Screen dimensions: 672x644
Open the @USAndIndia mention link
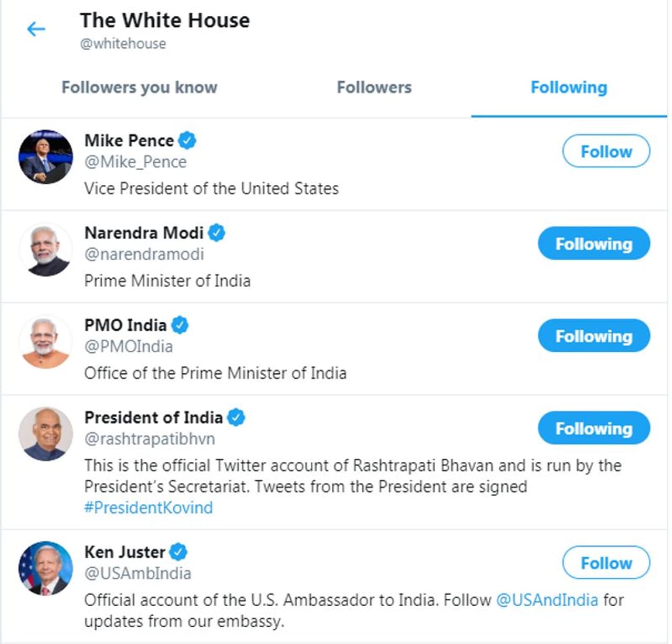coord(547,600)
